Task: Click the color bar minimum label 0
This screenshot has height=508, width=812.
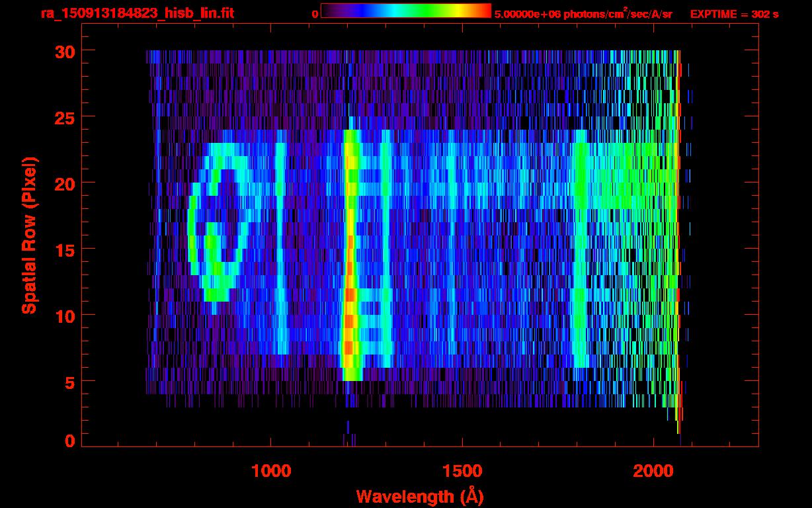Action: click(315, 15)
